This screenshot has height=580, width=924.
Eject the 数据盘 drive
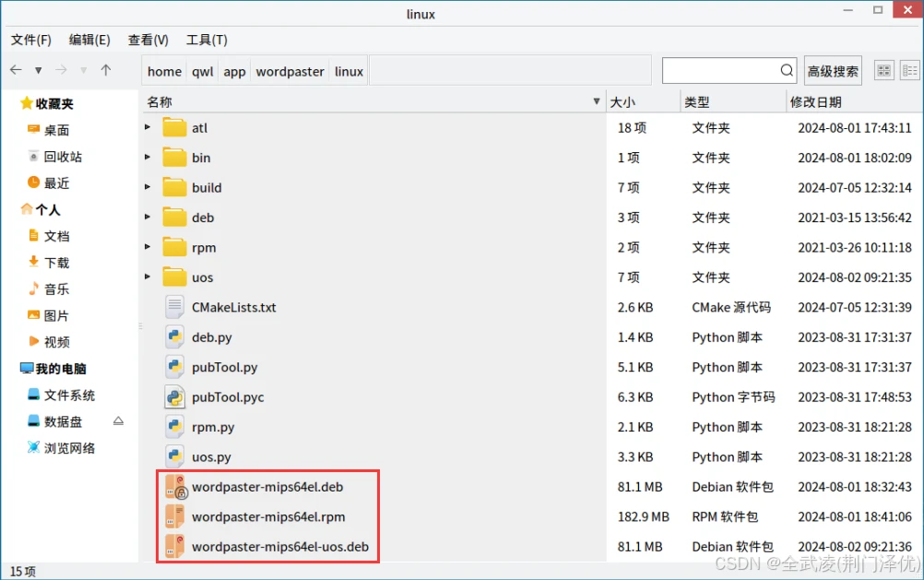click(x=118, y=421)
